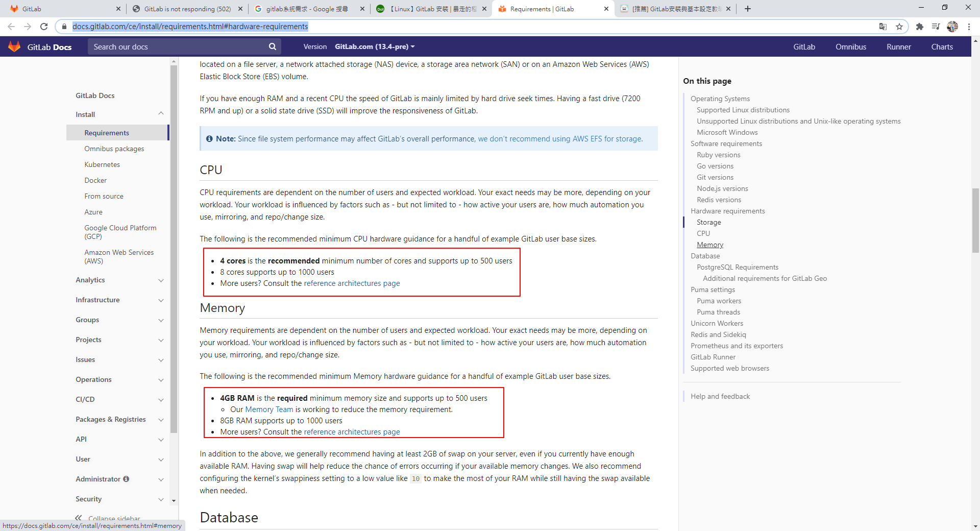Viewport: 980px width, 531px height.
Task: Open the Chrome media control icon
Action: 936,27
